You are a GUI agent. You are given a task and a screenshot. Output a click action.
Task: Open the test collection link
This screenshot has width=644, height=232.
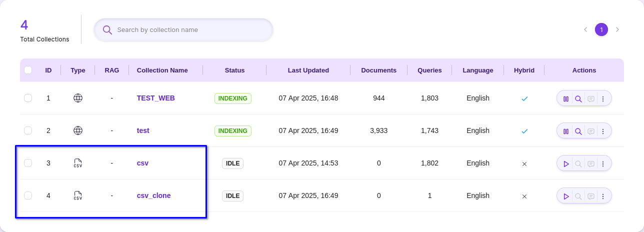[x=143, y=130]
